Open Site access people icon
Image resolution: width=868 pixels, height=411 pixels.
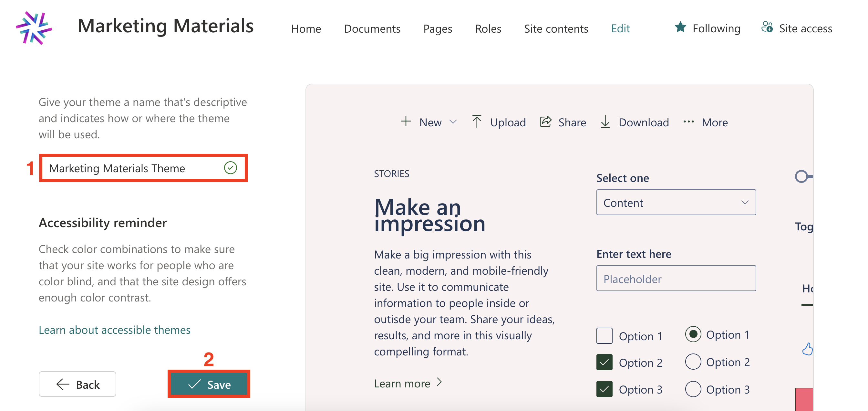767,27
